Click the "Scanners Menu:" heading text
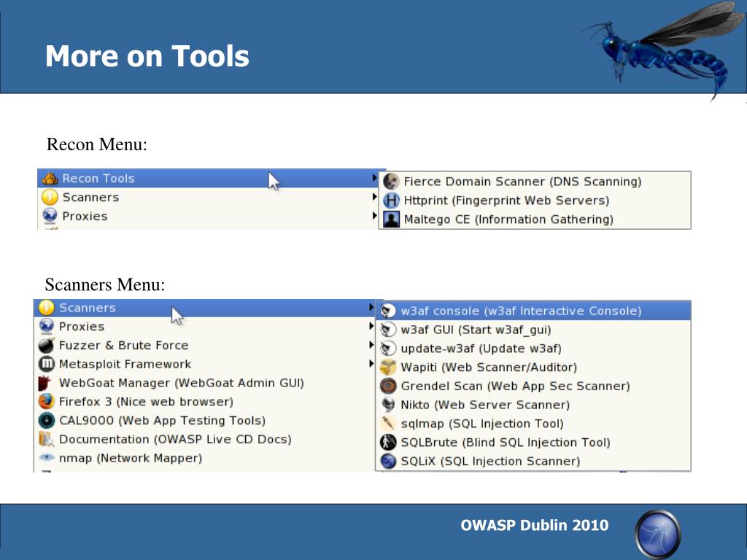This screenshot has height=560, width=747. pyautogui.click(x=105, y=284)
